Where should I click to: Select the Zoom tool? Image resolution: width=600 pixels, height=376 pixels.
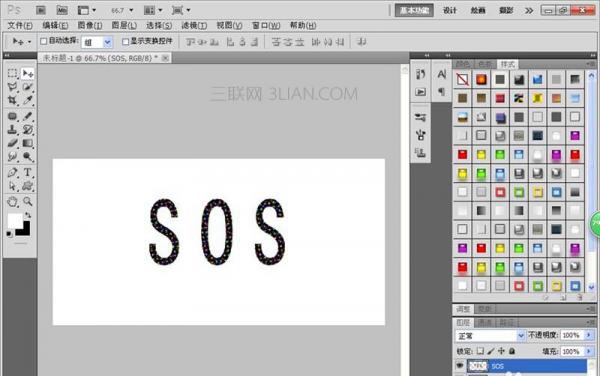click(28, 201)
